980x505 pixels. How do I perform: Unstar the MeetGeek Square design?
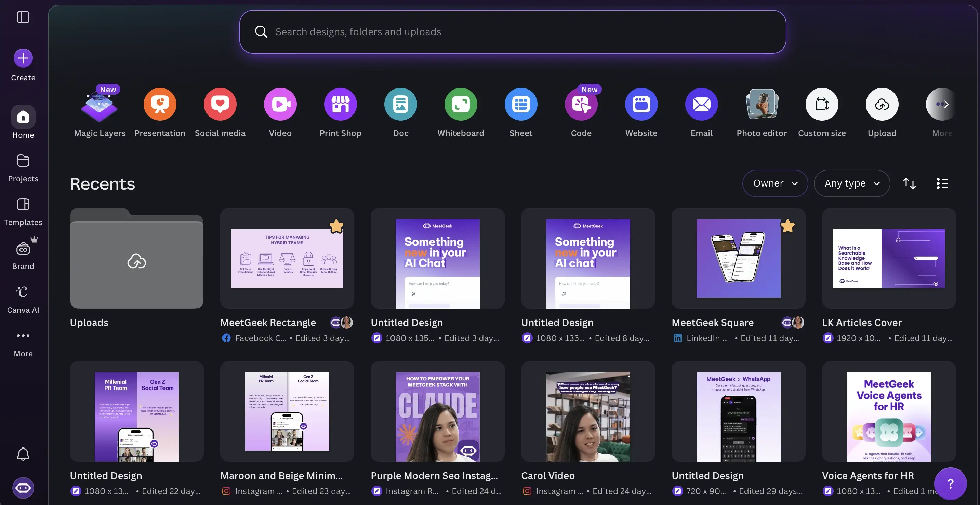click(787, 226)
